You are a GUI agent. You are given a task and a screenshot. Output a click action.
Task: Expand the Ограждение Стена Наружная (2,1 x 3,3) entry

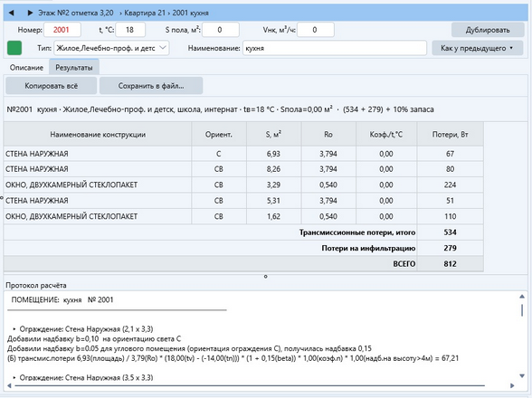point(14,329)
